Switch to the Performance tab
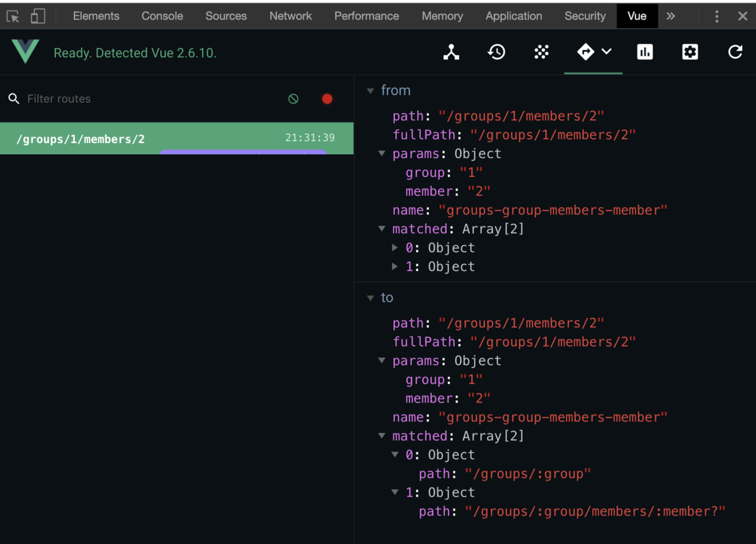Viewport: 756px width, 544px height. [x=367, y=16]
